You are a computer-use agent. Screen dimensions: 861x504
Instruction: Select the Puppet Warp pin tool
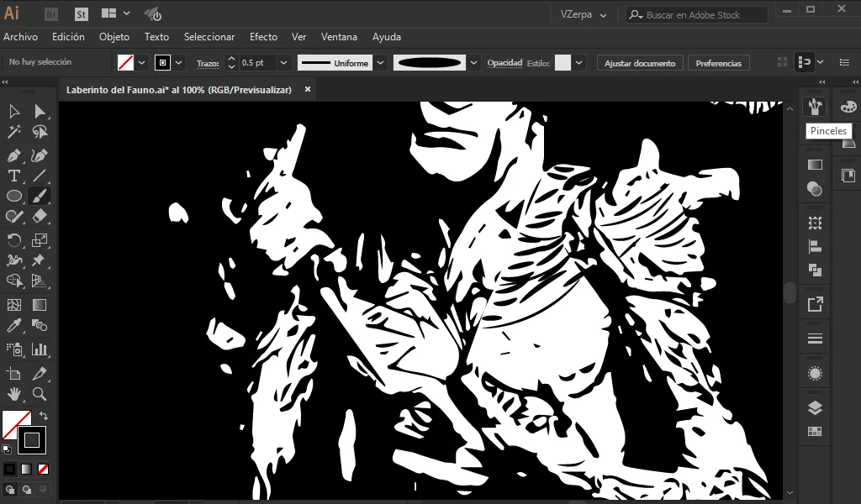[x=40, y=260]
